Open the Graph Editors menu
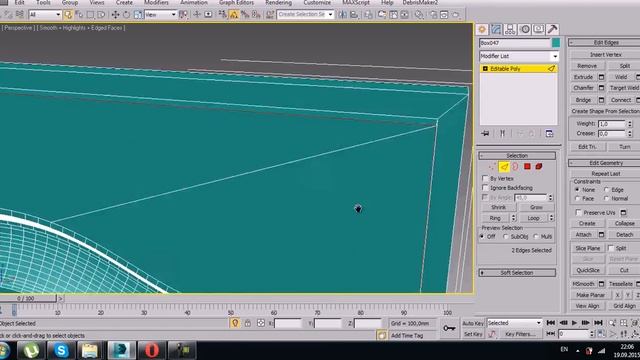 click(x=236, y=2)
